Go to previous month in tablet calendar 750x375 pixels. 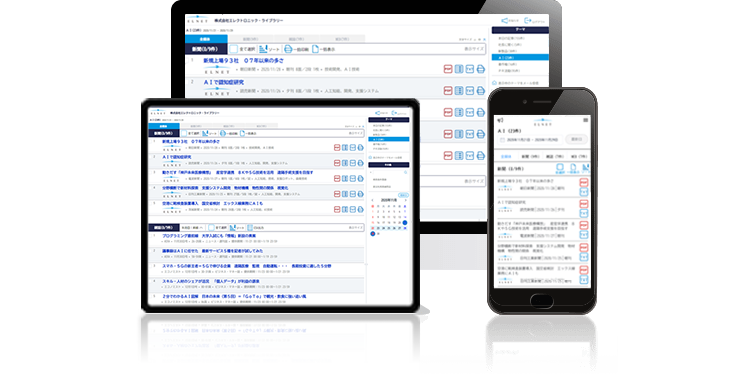click(373, 201)
